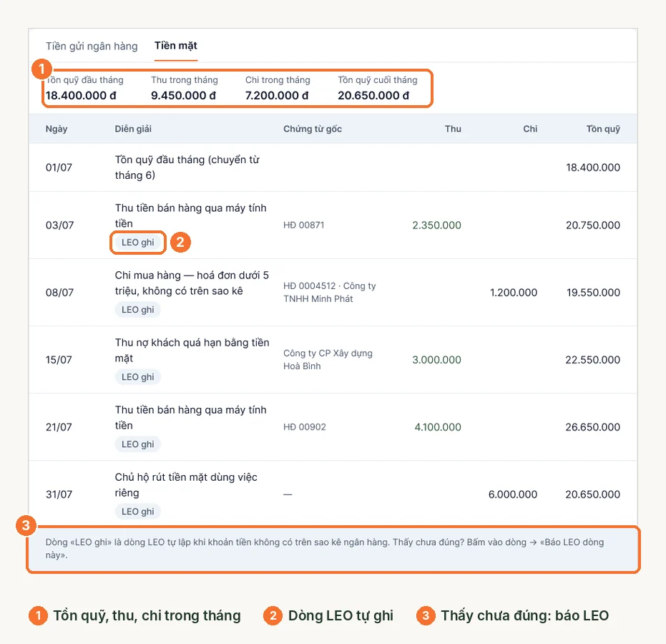Select the Chủ hộ rút tiền mặt row
This screenshot has width=666, height=644.
(333, 494)
